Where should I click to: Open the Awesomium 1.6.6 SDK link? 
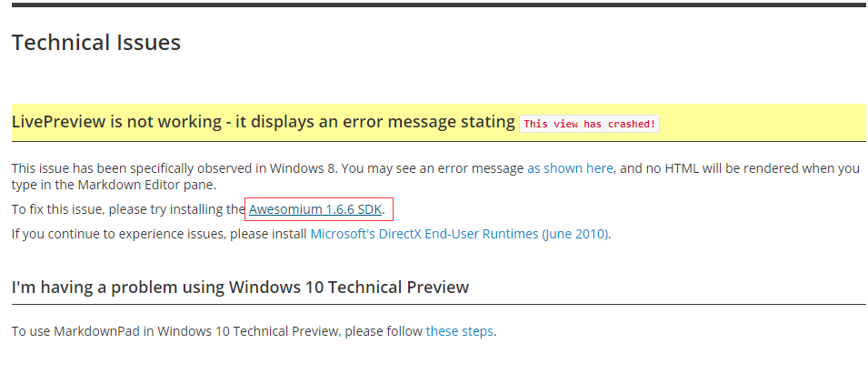point(315,209)
